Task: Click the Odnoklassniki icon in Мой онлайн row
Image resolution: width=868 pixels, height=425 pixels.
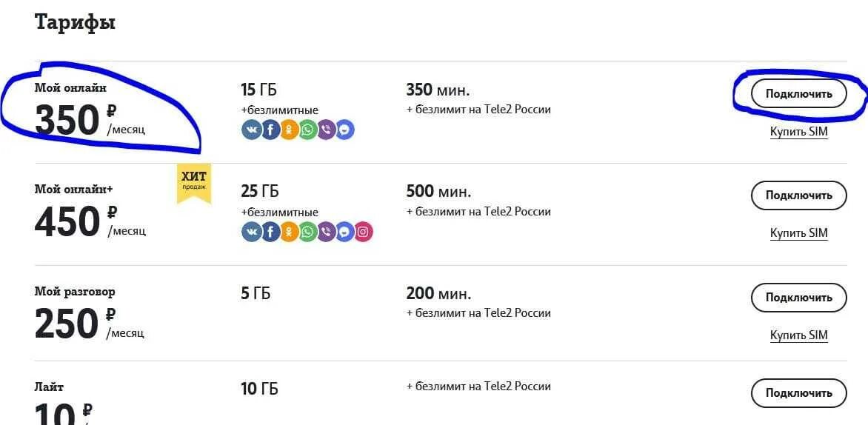Action: point(289,130)
